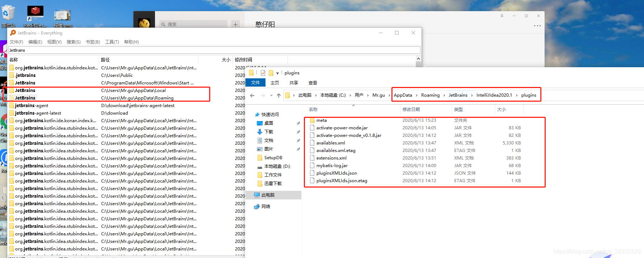This screenshot has width=644, height=258.
Task: Sort Everything results by 大小 column
Action: 215,60
